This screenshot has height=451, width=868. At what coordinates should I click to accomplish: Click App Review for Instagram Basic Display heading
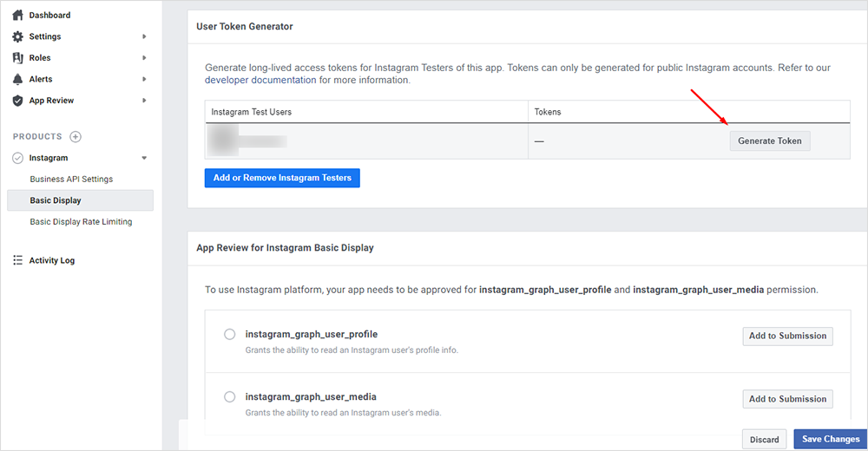pos(285,248)
